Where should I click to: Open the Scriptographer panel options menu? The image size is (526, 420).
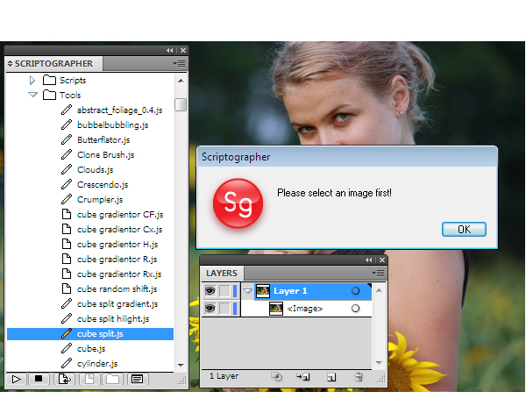(x=179, y=63)
